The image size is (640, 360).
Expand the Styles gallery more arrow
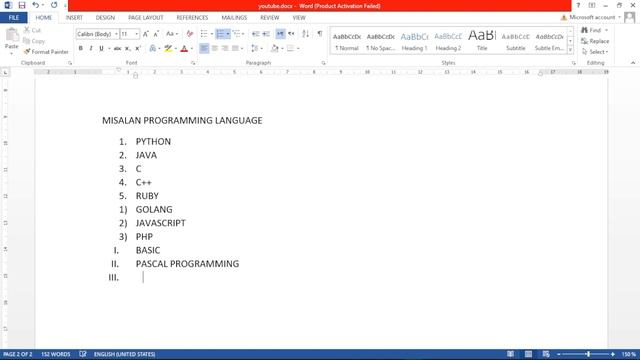click(x=571, y=50)
